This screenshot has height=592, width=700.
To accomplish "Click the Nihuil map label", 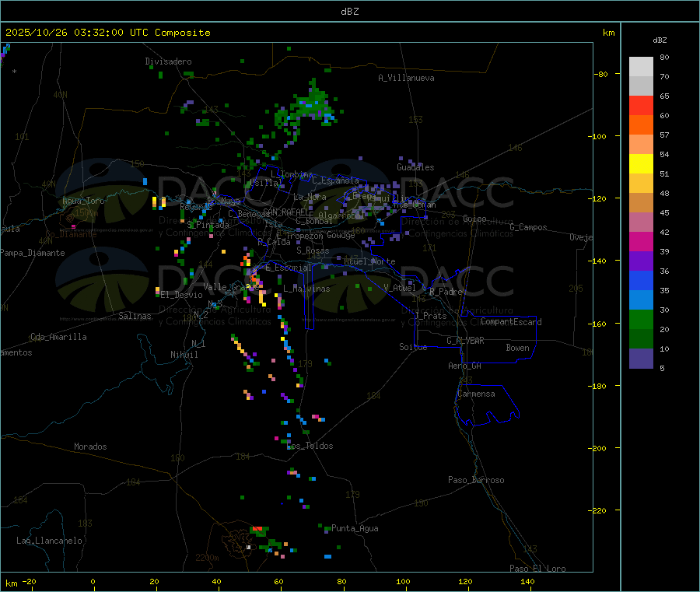I will tap(184, 355).
